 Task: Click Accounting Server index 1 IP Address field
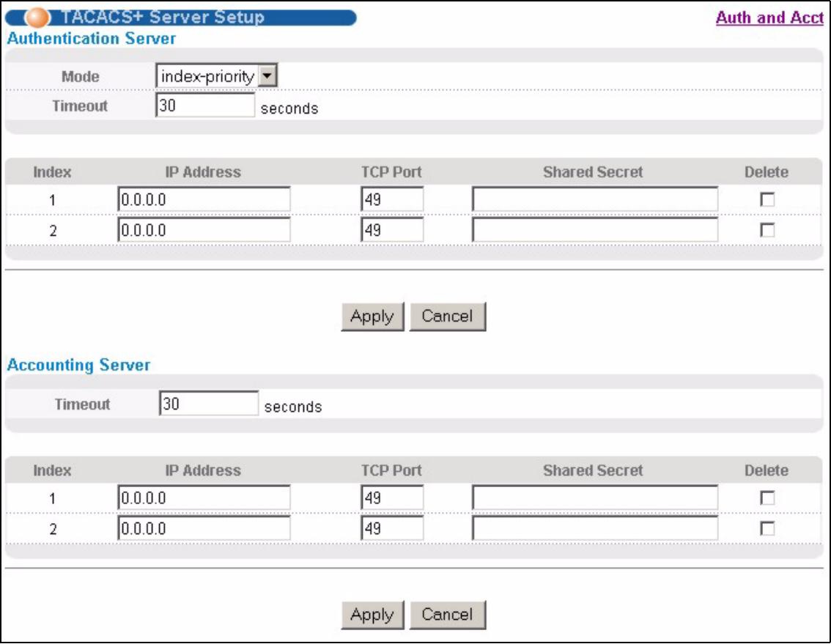204,497
